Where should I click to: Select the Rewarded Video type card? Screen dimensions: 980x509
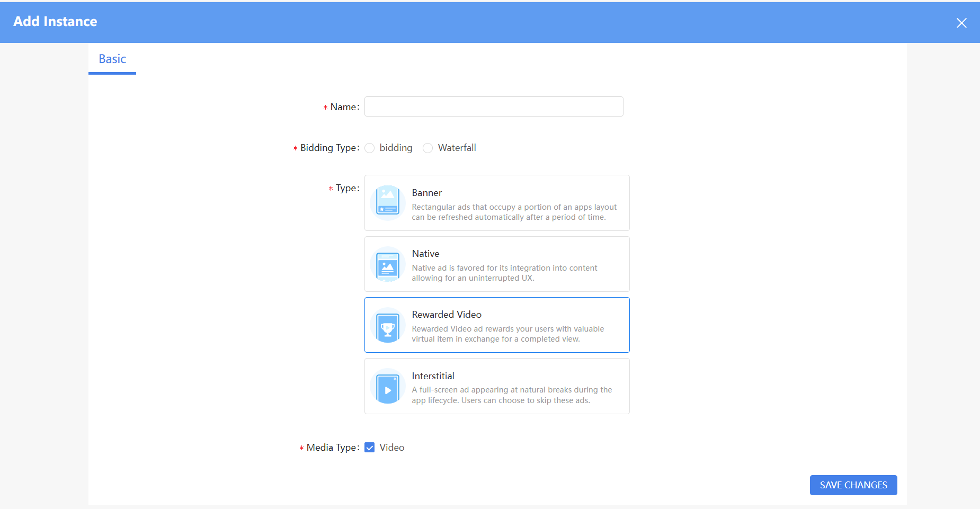point(496,325)
